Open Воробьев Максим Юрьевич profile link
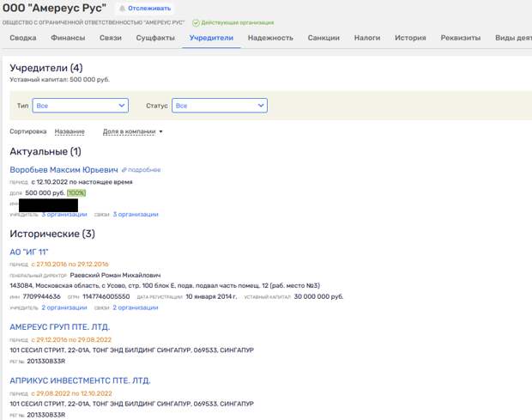This screenshot has width=532, height=420. coord(63,169)
